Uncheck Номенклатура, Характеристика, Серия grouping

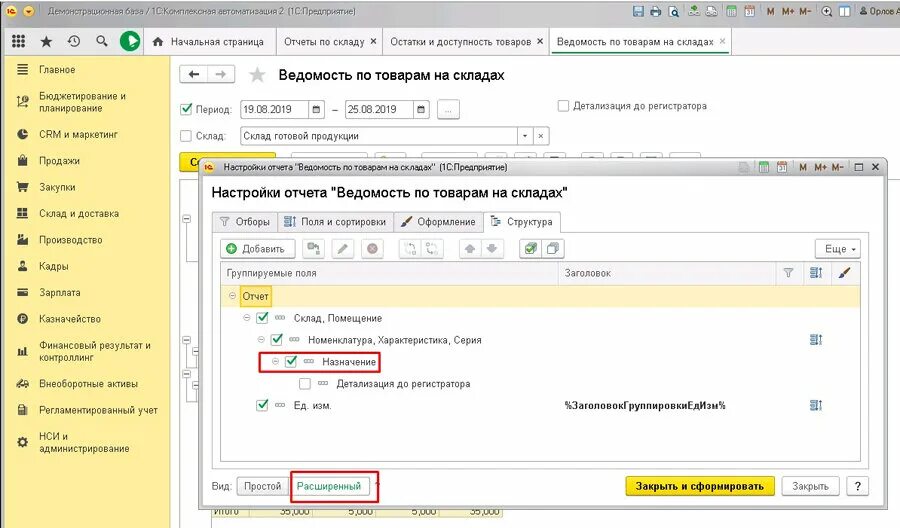[x=277, y=339]
